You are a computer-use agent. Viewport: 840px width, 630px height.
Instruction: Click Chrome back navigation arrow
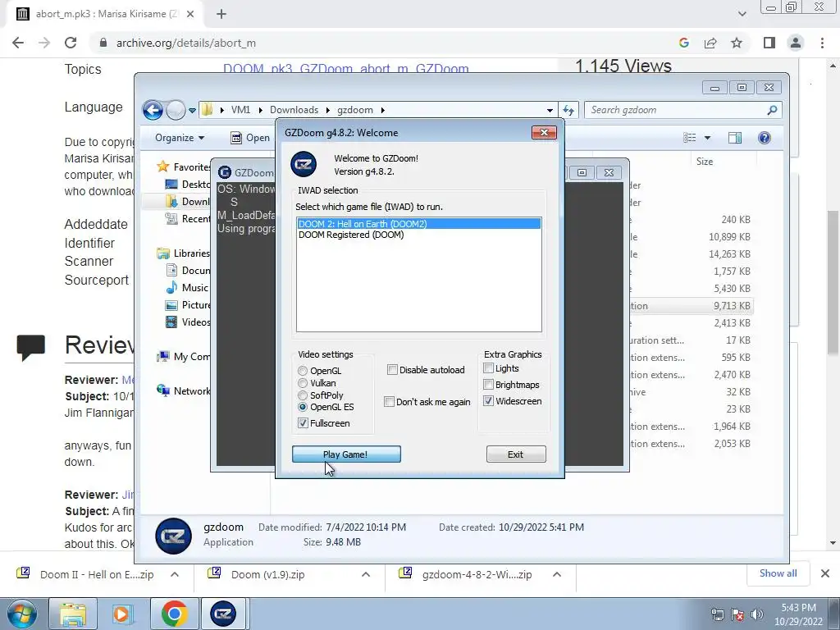tap(18, 43)
